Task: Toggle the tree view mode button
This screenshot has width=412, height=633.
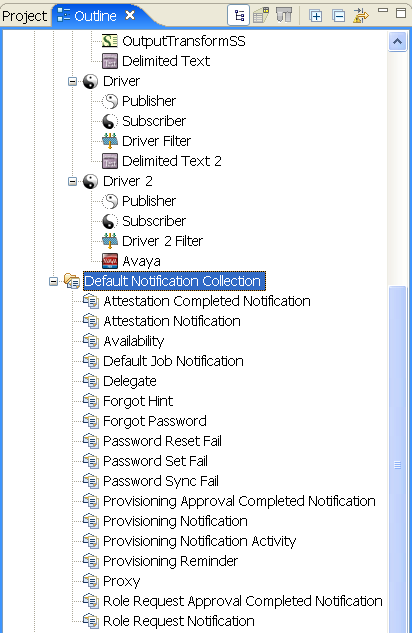Action: (x=239, y=15)
